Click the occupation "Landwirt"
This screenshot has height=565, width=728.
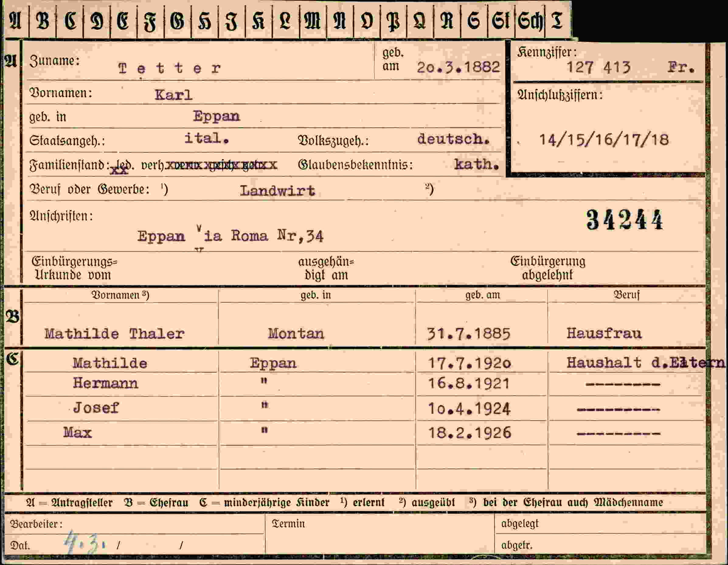(x=277, y=191)
